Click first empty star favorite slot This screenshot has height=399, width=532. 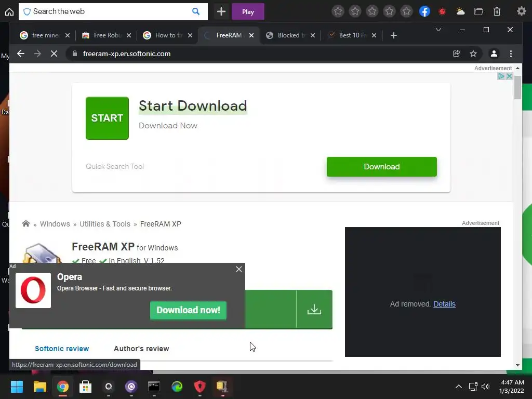tap(338, 11)
